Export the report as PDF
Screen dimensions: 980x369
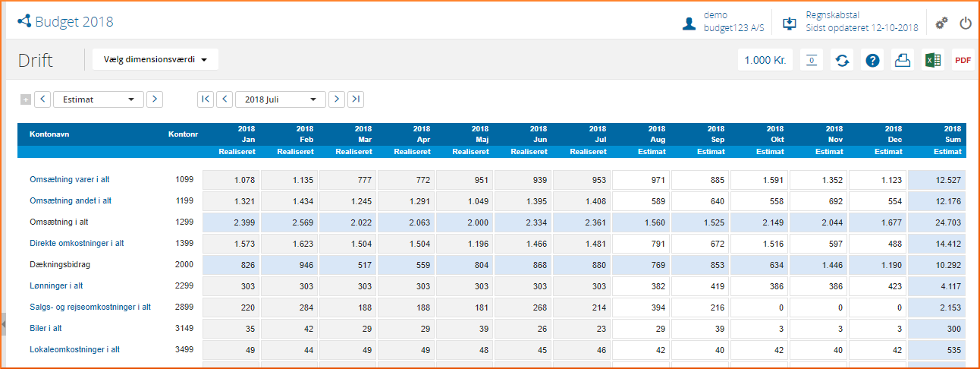point(963,60)
